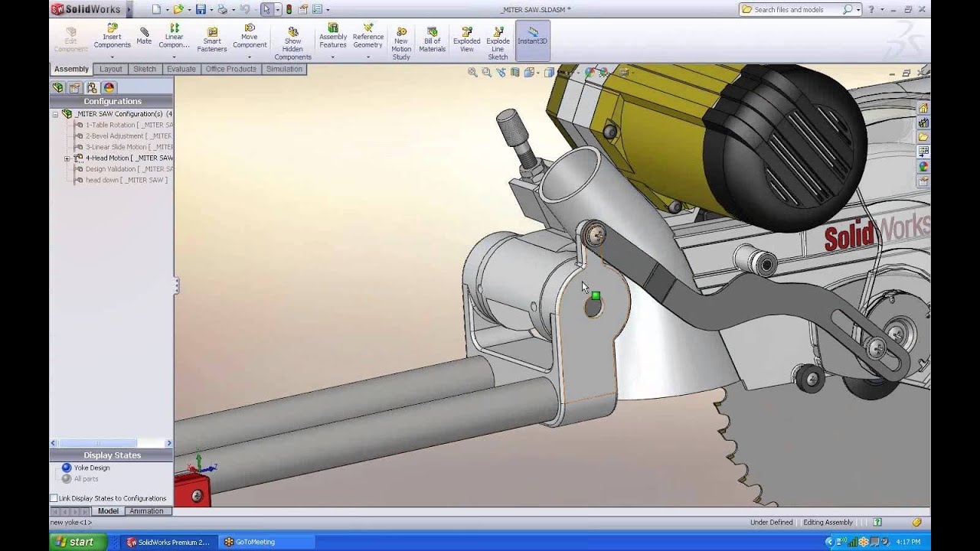Viewport: 980px width, 551px height.
Task: Check Link Display States to Configurations
Action: pyautogui.click(x=54, y=498)
